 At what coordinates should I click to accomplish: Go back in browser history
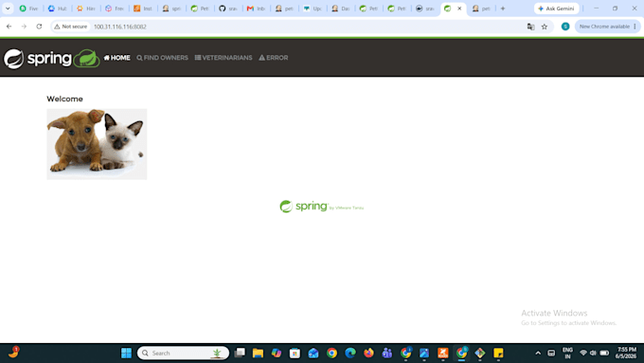pos(9,27)
